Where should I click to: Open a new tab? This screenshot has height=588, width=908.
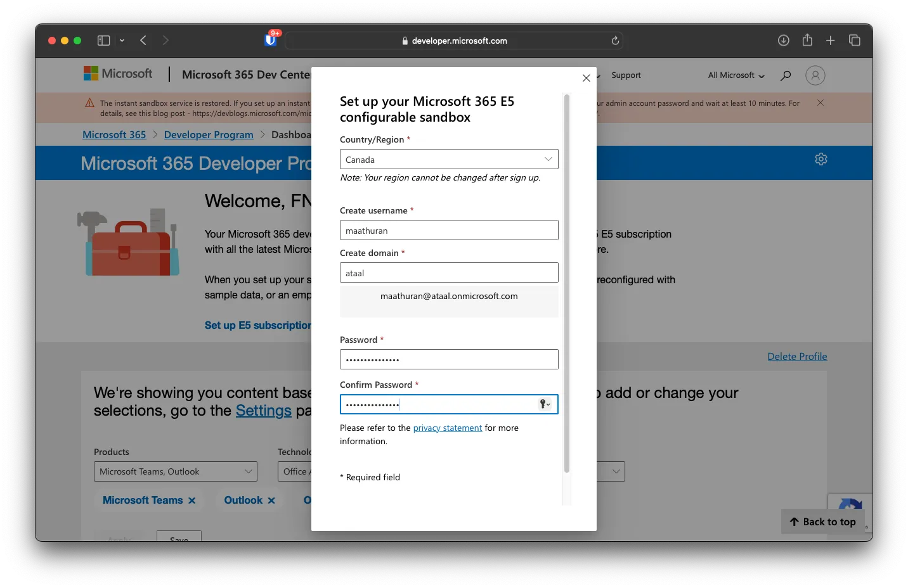point(831,41)
